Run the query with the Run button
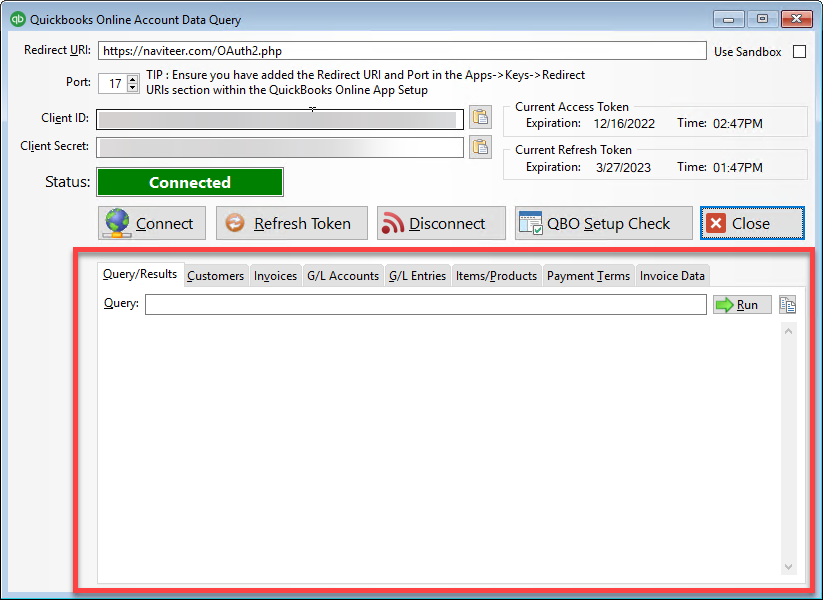Viewport: 824px width, 600px height. pyautogui.click(x=742, y=305)
